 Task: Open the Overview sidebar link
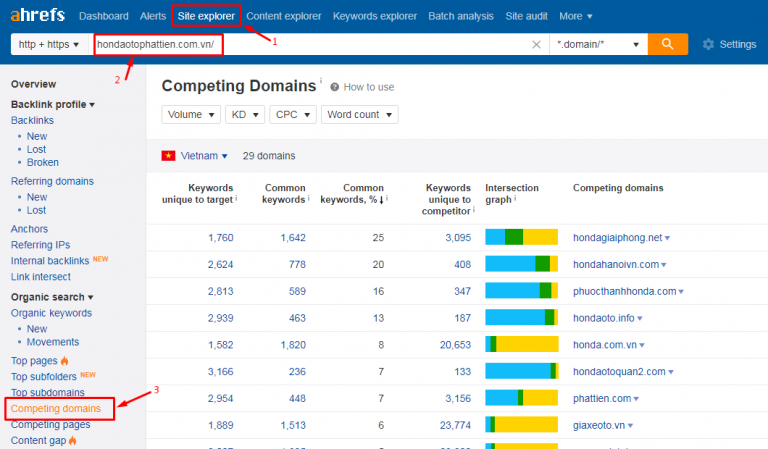[33, 84]
